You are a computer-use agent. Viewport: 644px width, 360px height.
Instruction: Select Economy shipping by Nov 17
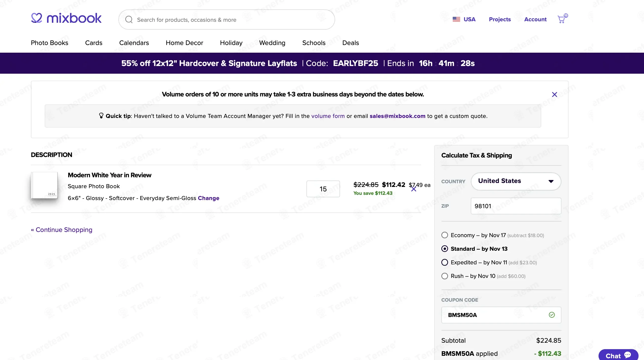445,235
